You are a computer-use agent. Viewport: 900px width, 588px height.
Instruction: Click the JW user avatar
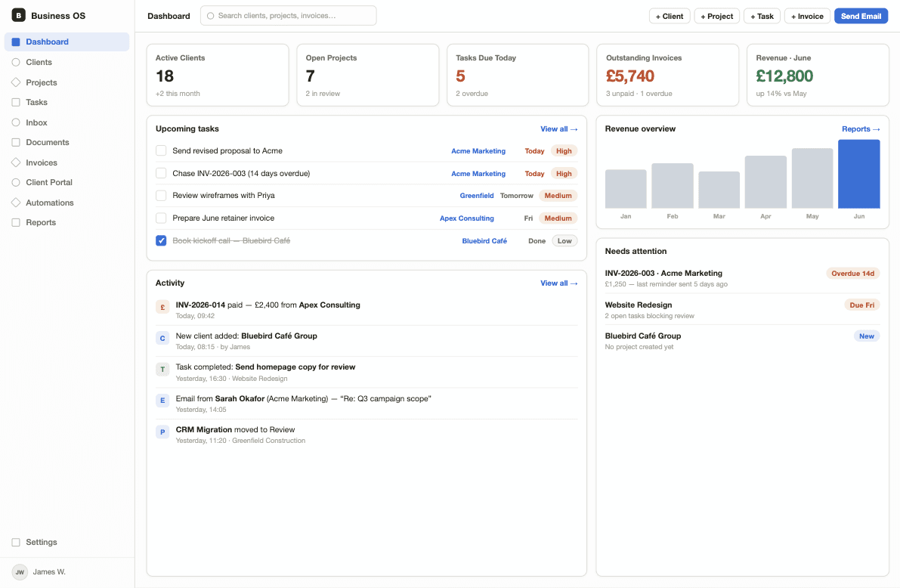(x=20, y=572)
